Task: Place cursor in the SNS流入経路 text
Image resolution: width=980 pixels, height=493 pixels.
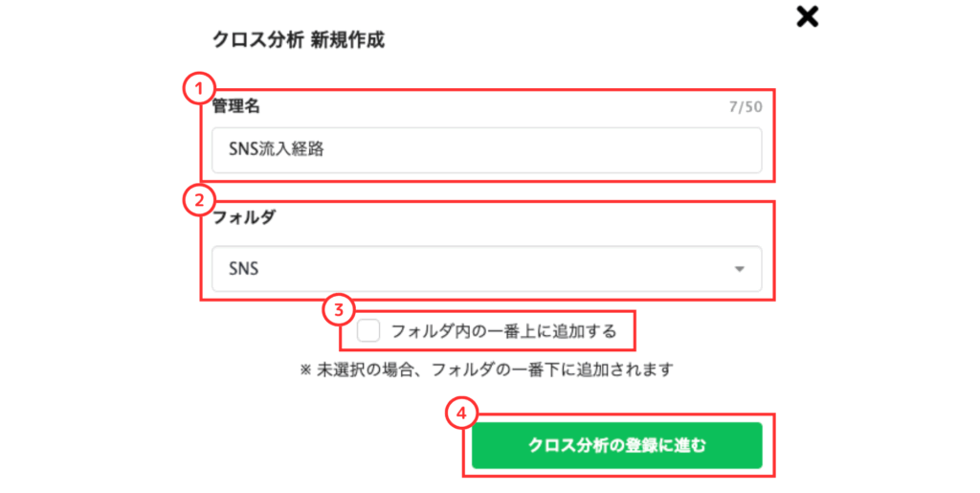Action: (x=277, y=151)
